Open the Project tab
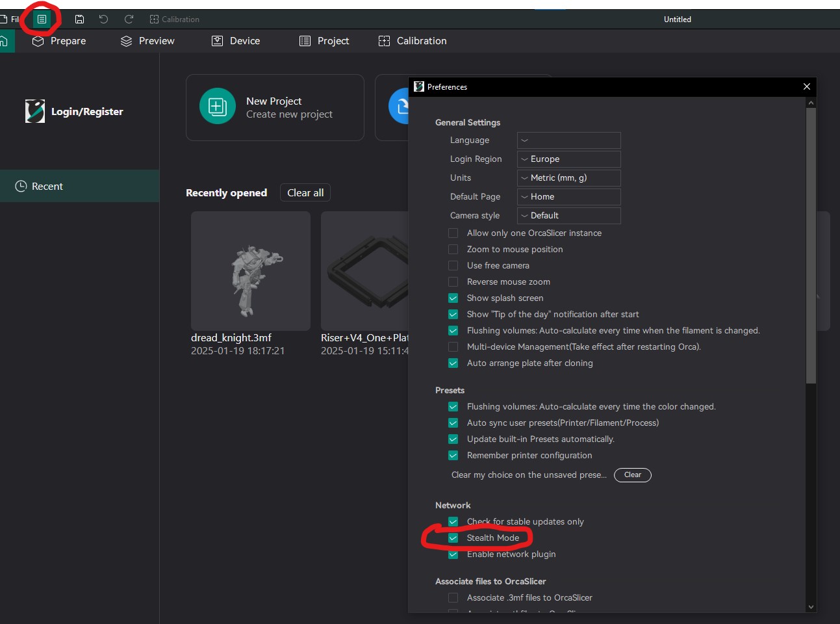 click(324, 41)
